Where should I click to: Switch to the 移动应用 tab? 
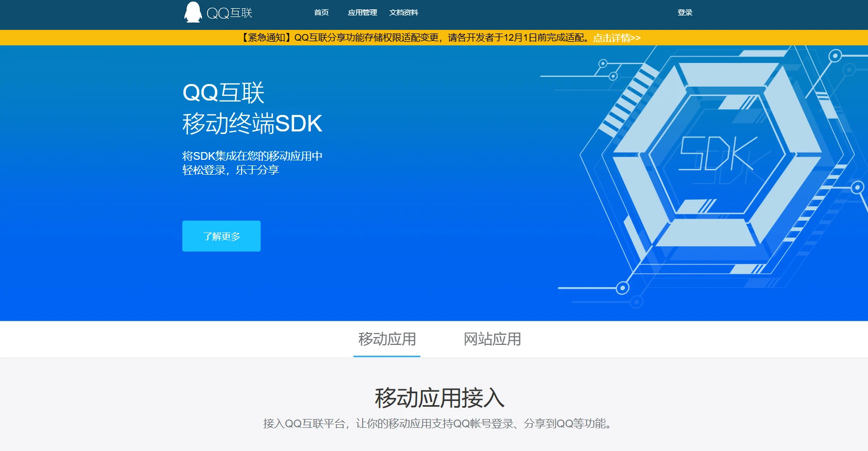(x=387, y=339)
